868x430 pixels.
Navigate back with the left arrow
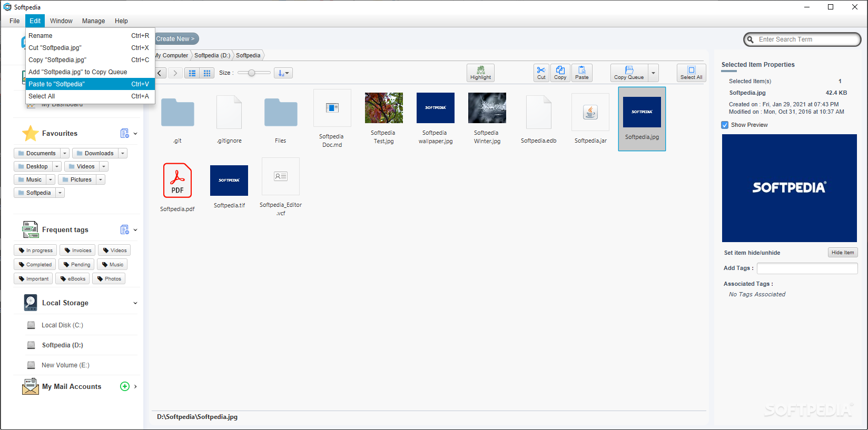coord(160,73)
